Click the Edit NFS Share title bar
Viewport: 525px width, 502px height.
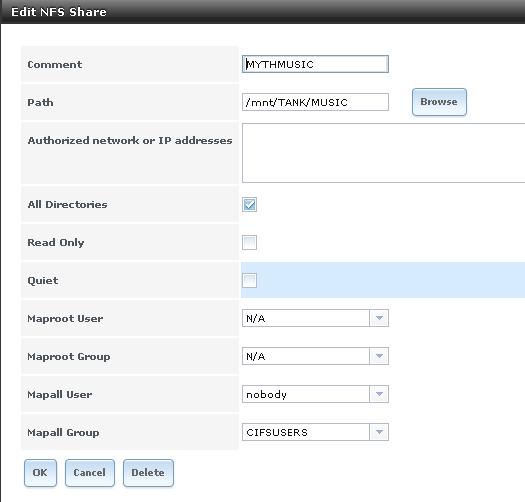click(262, 12)
